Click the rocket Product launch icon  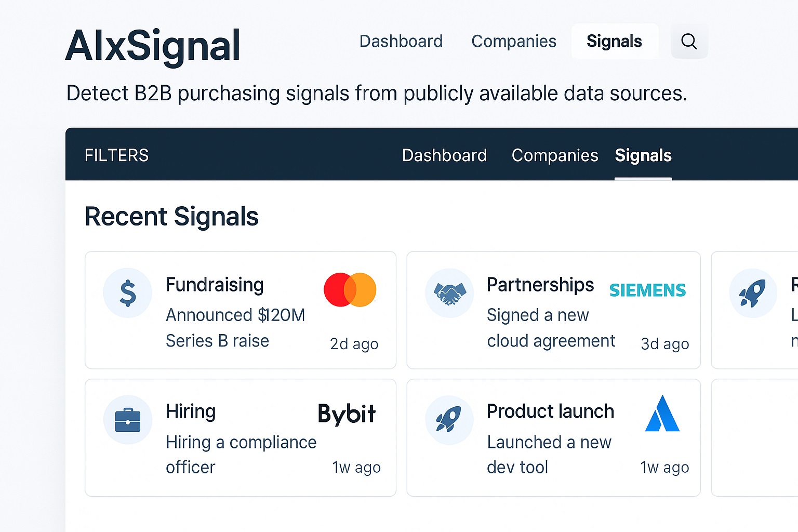tap(449, 420)
